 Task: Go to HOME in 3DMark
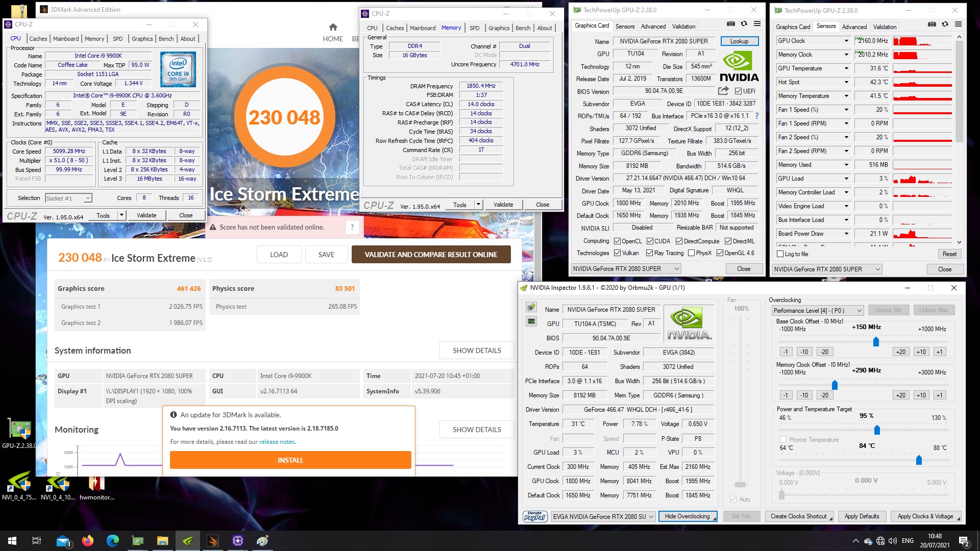[333, 33]
